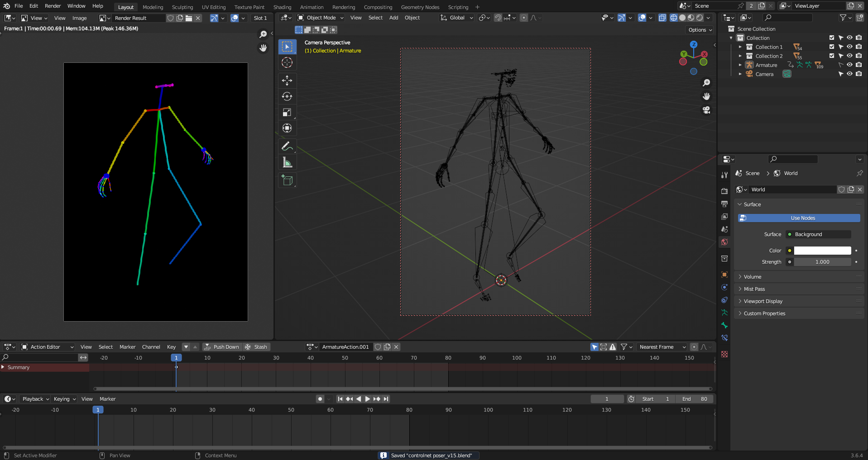Click the End frame field
Screen dimensions: 868x460
click(694, 399)
